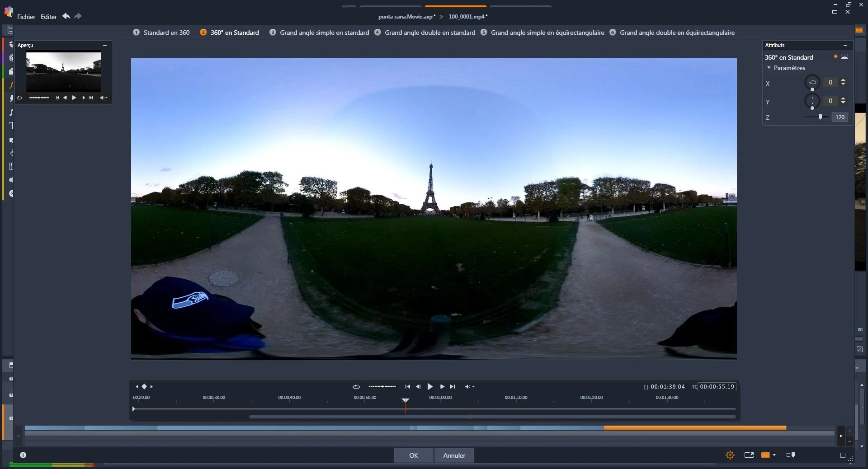Viewport: 868px width, 469px height.
Task: Click the Z value field showing 120
Action: [840, 117]
